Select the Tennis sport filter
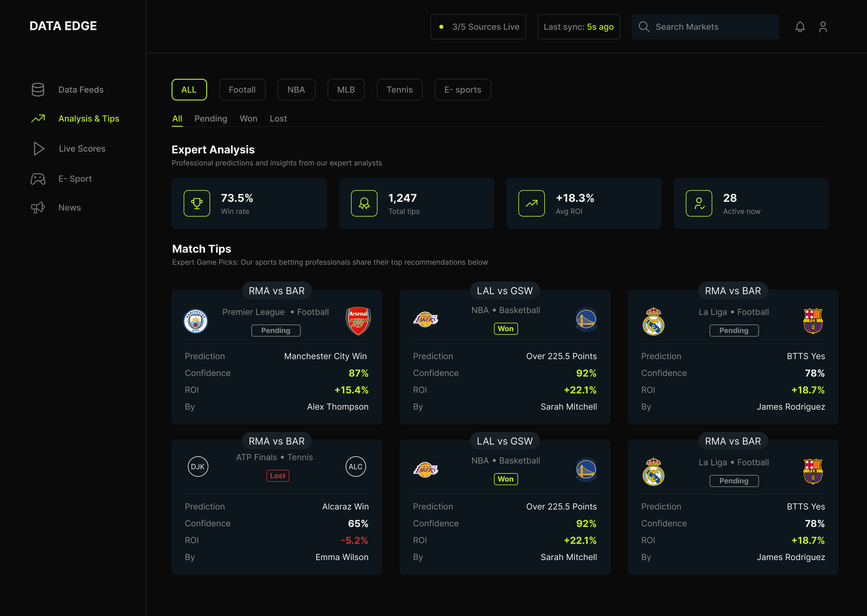The width and height of the screenshot is (867, 616). pos(399,90)
